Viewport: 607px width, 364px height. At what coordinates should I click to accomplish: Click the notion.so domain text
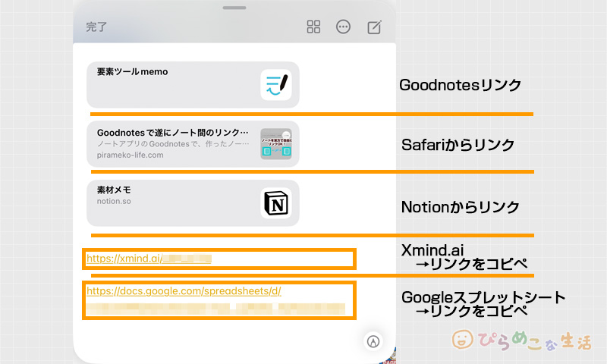coord(114,201)
